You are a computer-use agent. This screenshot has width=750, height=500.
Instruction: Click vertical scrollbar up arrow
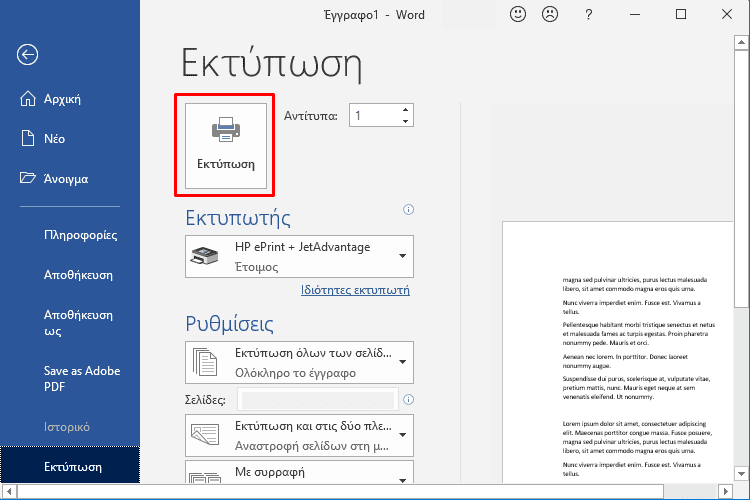point(741,43)
